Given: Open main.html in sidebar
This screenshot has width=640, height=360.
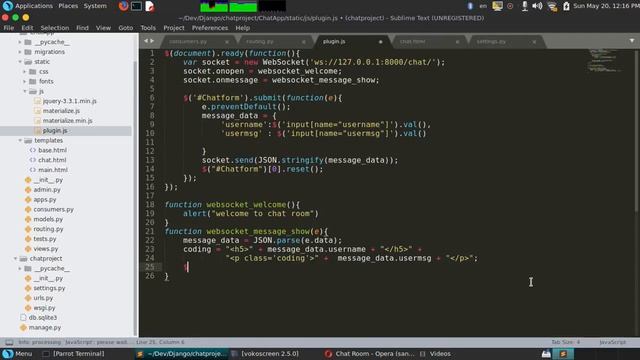Looking at the screenshot, I should [x=53, y=170].
